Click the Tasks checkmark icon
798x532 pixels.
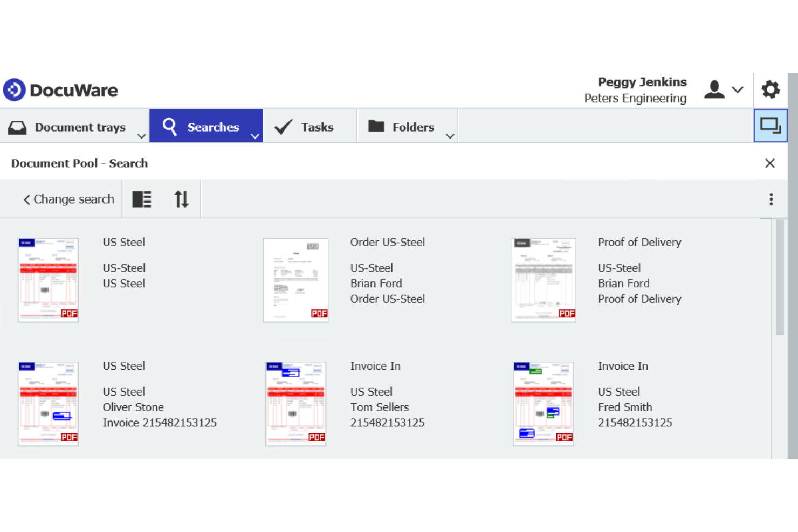(x=283, y=127)
